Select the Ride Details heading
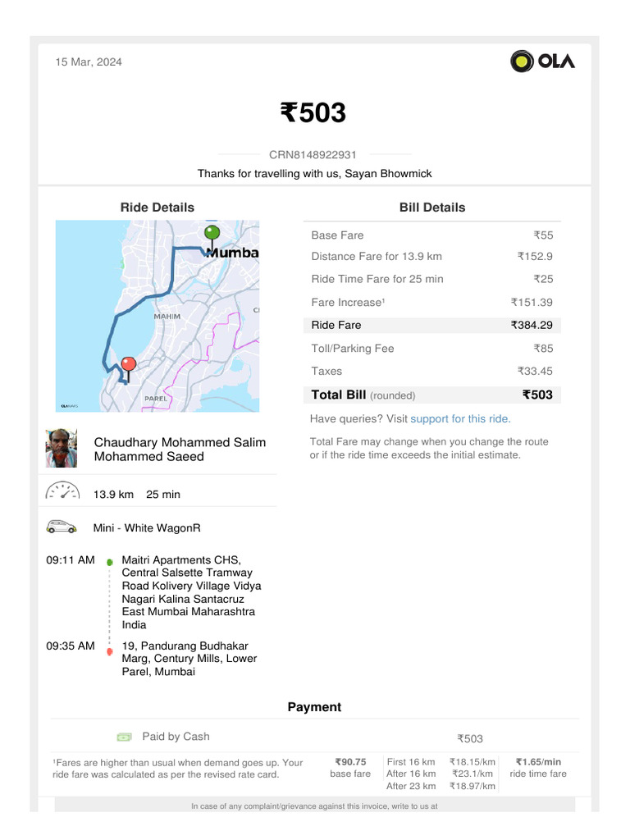The width and height of the screenshot is (630, 840). (157, 208)
